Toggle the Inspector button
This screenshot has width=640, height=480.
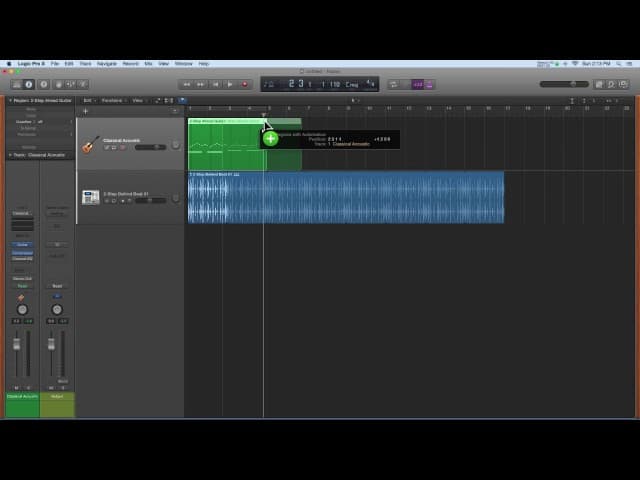pos(29,84)
